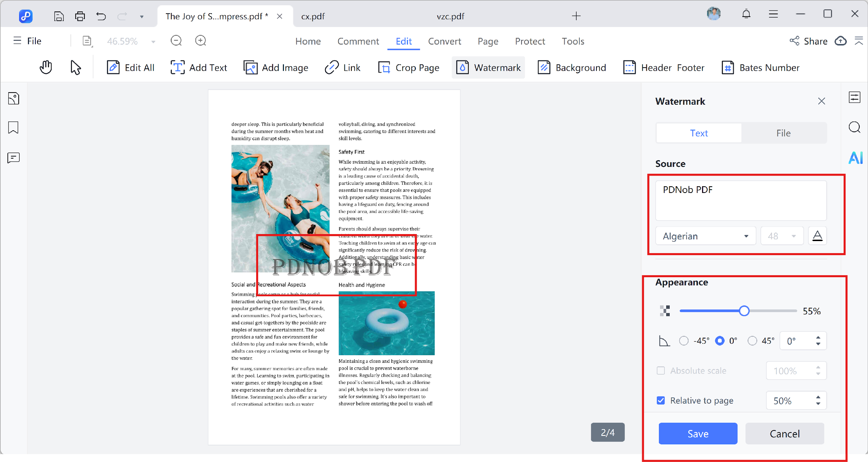Switch watermark source to File tab
868x462 pixels.
pos(783,132)
